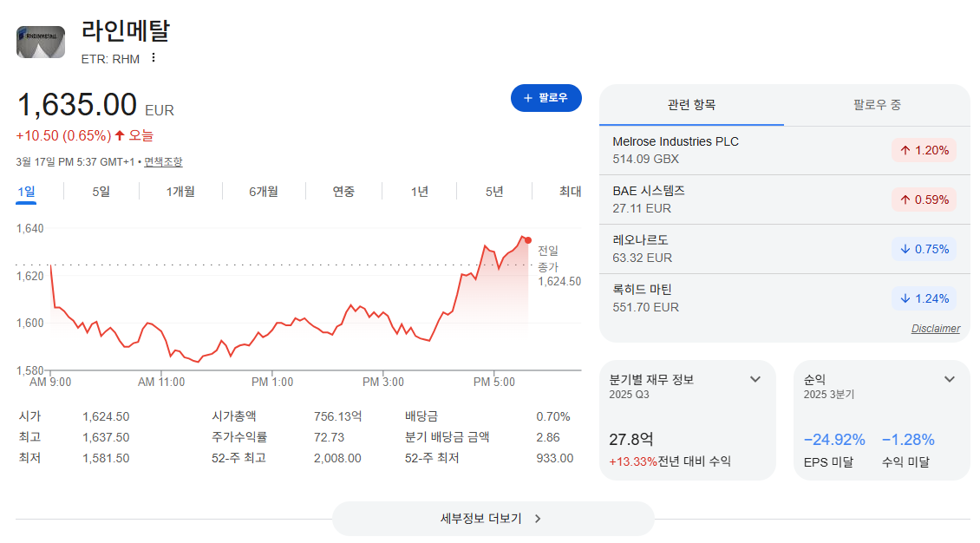
Task: Click Melrose Industries up-arrow 1.20% badge
Action: [924, 151]
